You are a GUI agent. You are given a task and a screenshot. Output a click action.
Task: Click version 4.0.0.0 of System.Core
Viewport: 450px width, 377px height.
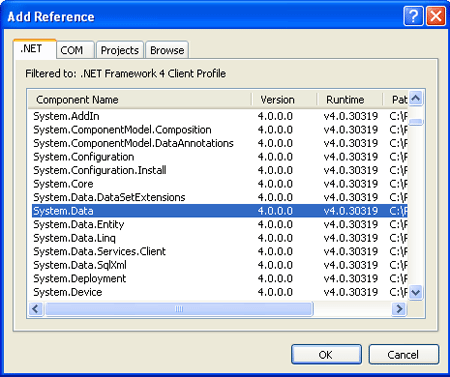[275, 184]
